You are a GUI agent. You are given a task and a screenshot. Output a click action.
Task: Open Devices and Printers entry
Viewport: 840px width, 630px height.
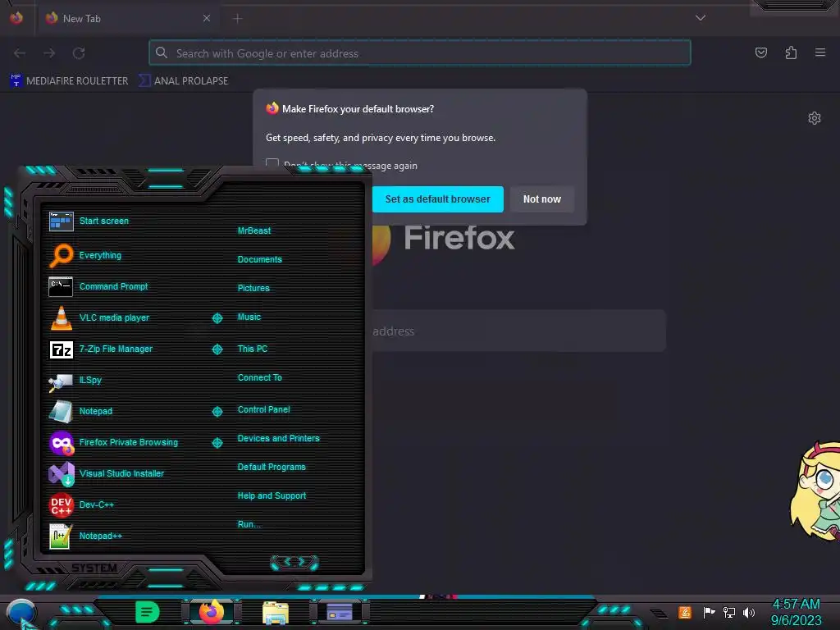click(x=279, y=438)
